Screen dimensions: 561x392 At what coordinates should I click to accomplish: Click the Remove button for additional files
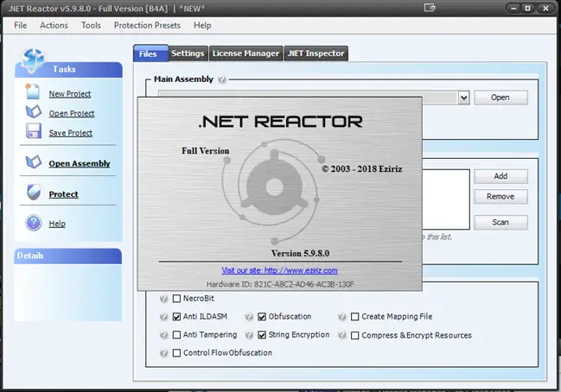point(500,197)
